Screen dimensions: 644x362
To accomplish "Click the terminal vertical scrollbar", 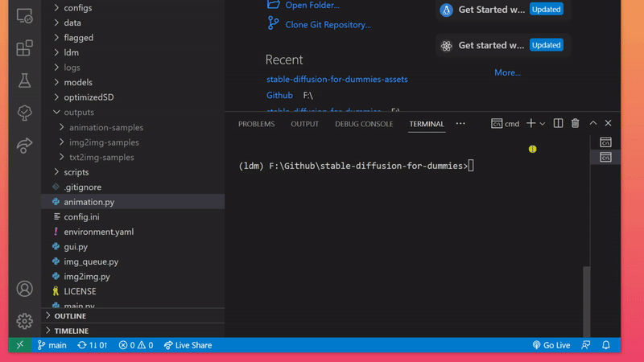I will pos(587,302).
